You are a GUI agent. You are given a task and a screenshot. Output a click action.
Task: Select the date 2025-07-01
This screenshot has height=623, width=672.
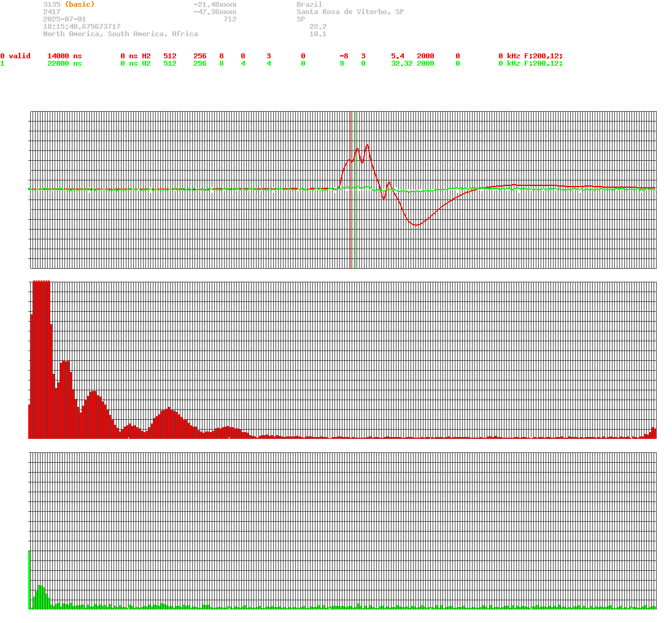64,19
